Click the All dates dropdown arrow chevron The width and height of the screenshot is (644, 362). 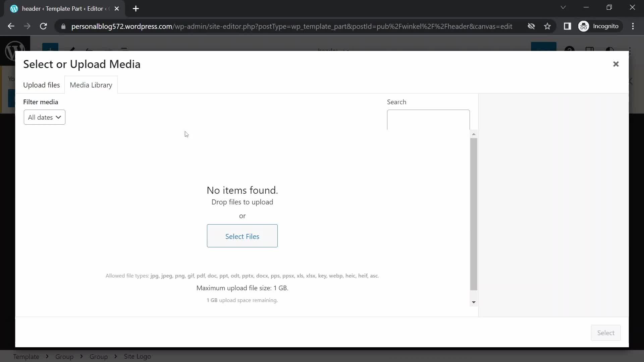click(x=58, y=117)
